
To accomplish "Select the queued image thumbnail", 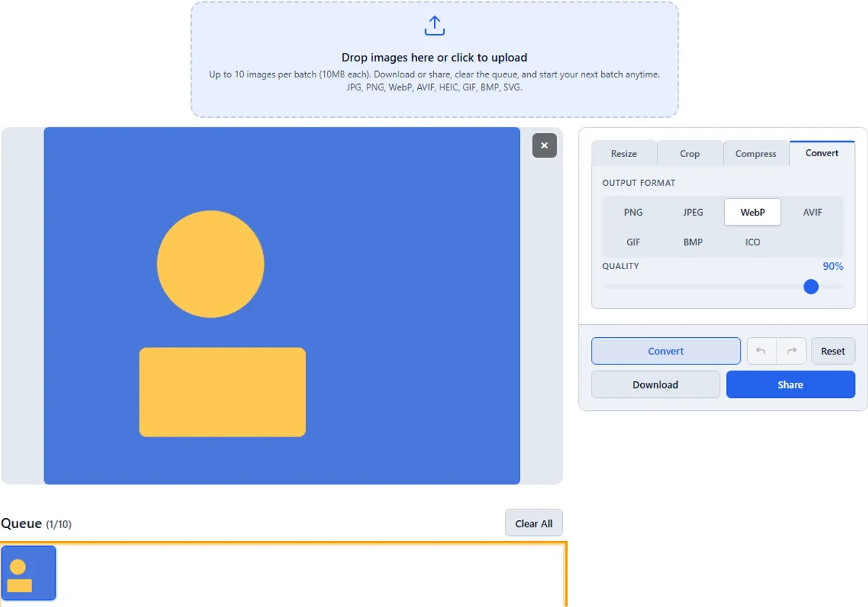I will [x=29, y=573].
